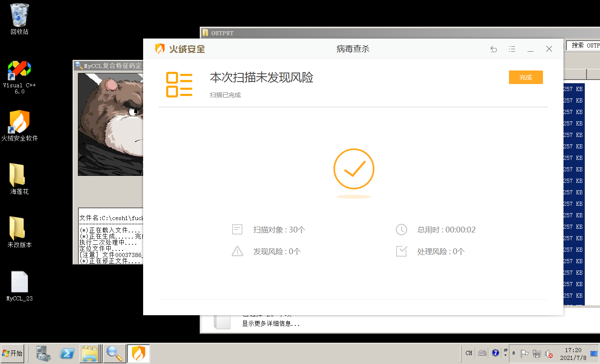Open the 海莲花 folder on desktop

[19, 179]
